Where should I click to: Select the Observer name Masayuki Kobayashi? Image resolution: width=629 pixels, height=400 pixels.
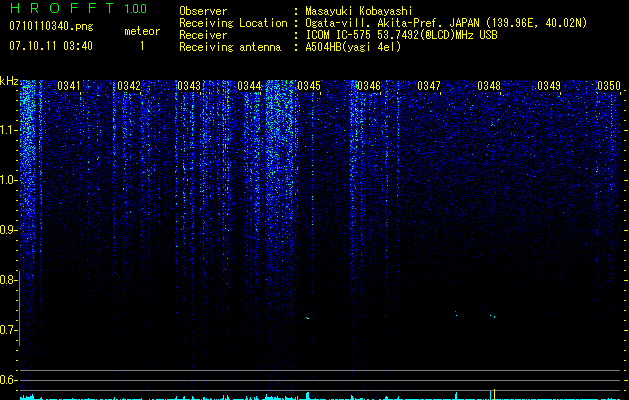359,11
